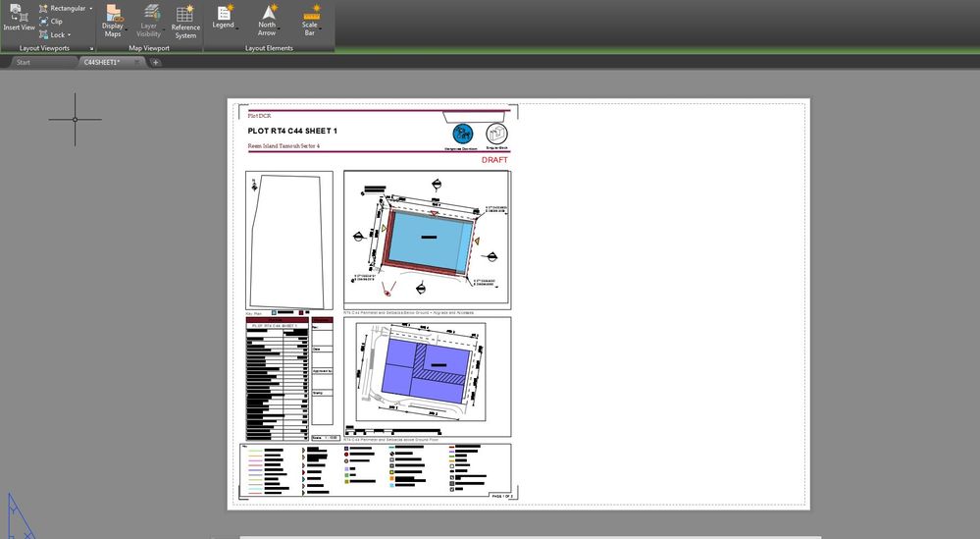
Task: Click the north arrow symbol in key plan
Action: 254,186
